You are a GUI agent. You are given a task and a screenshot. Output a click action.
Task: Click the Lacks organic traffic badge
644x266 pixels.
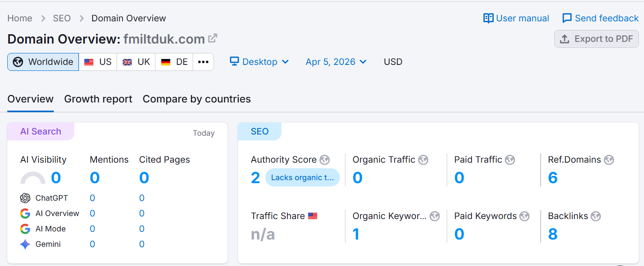[302, 178]
